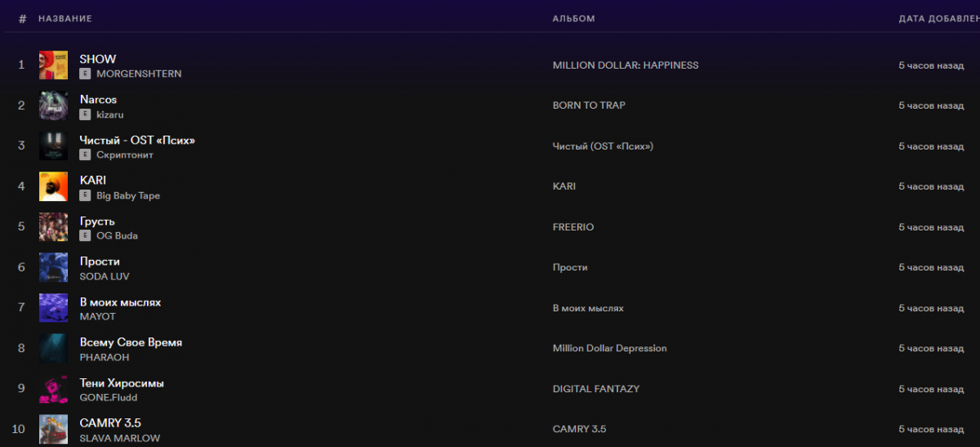Click track number 1

[22, 65]
